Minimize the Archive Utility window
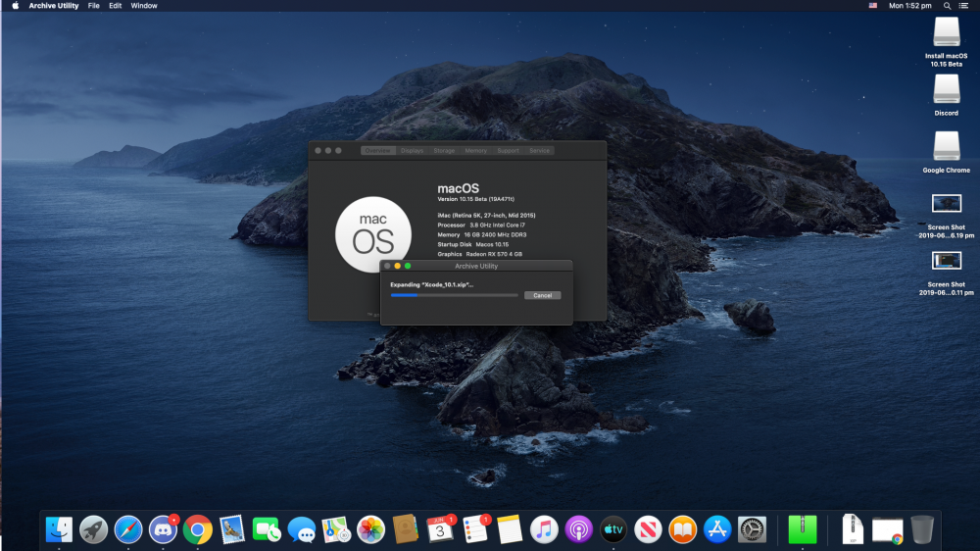The height and width of the screenshot is (551, 980). click(x=398, y=266)
